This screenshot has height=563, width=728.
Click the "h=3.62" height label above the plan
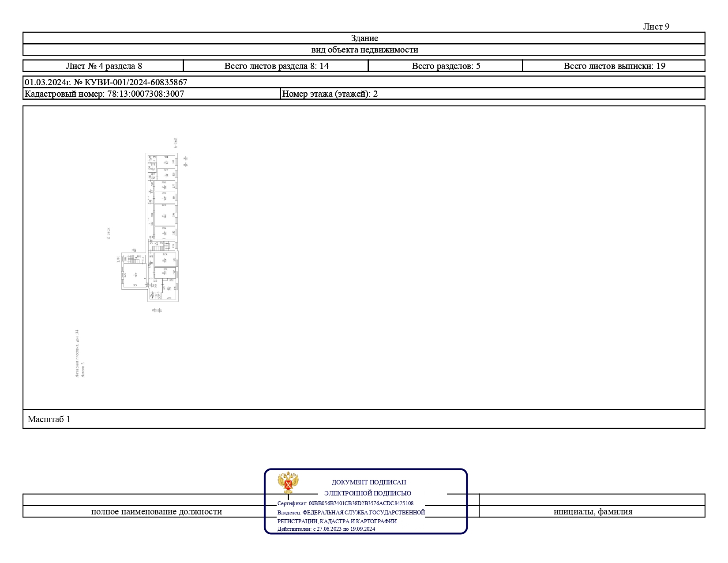(x=176, y=143)
